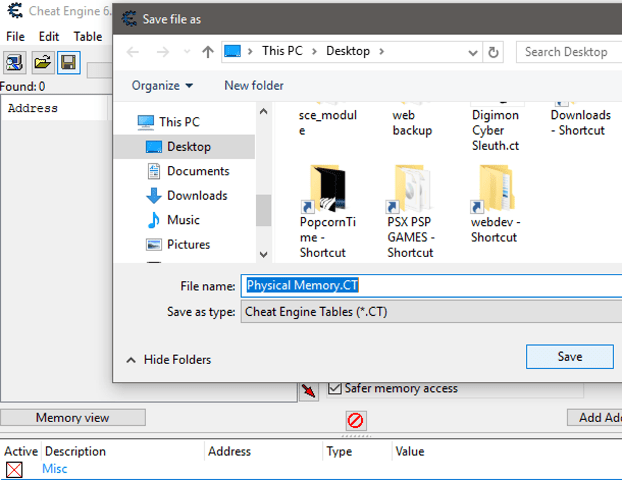Image resolution: width=622 pixels, height=480 pixels.
Task: Click the File name input field
Action: click(x=431, y=286)
